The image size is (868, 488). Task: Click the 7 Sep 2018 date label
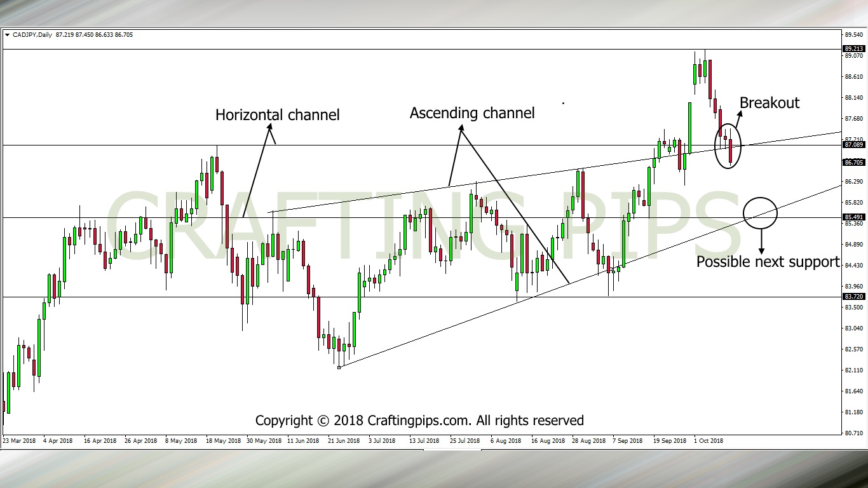coord(628,440)
